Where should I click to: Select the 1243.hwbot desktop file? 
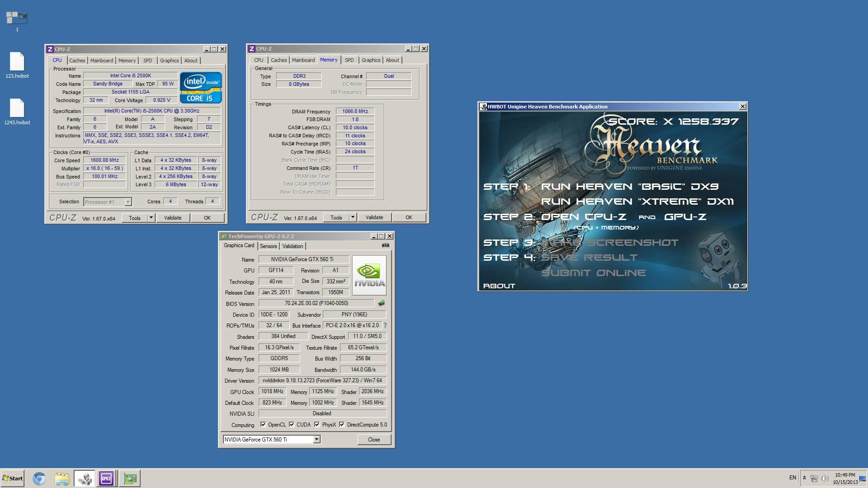tap(17, 112)
